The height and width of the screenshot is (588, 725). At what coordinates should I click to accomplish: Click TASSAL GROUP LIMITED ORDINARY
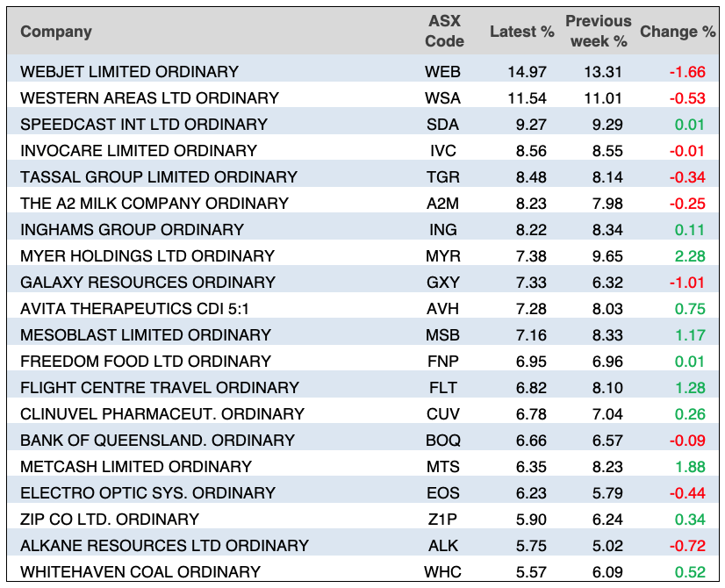159,176
